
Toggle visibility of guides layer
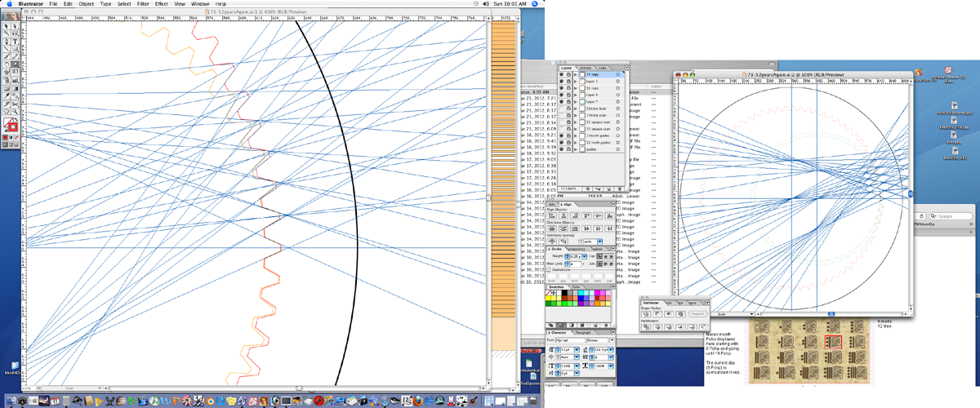coord(561,149)
